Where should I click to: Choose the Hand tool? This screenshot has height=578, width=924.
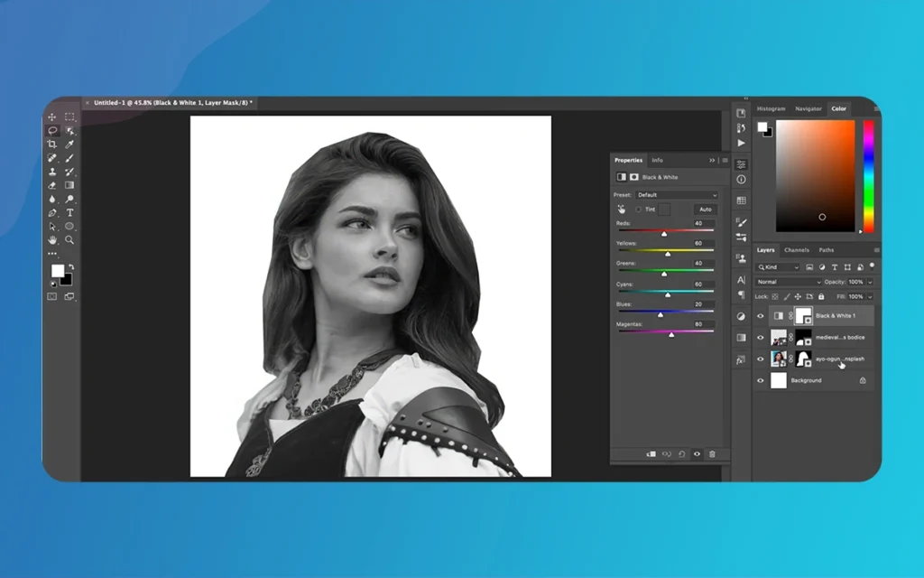(52, 240)
